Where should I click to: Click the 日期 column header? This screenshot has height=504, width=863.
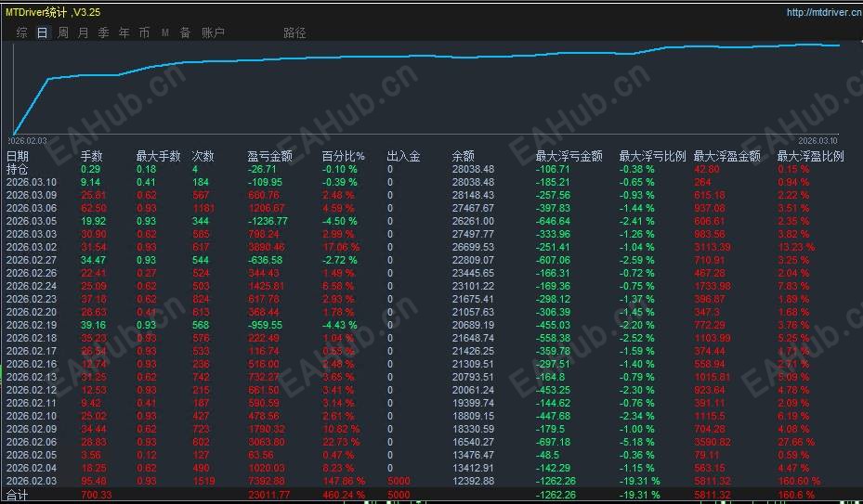tap(17, 156)
